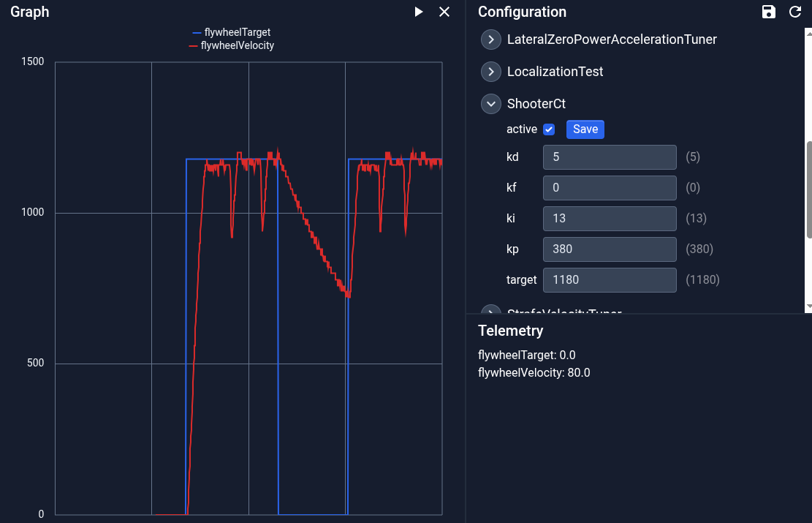The width and height of the screenshot is (812, 523).
Task: Toggle flywheelVelocity legend entry
Action: tap(232, 45)
